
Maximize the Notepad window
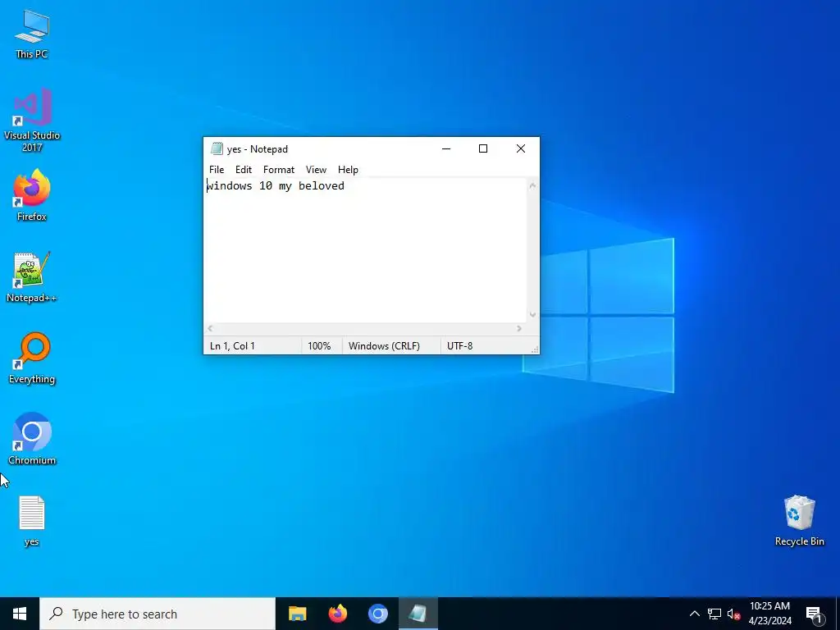pyautogui.click(x=483, y=149)
